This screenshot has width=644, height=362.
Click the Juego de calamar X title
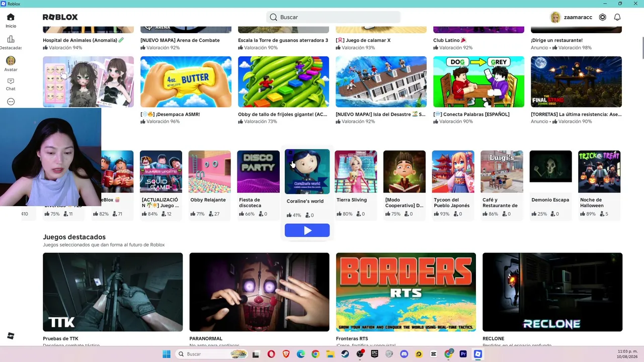point(363,40)
